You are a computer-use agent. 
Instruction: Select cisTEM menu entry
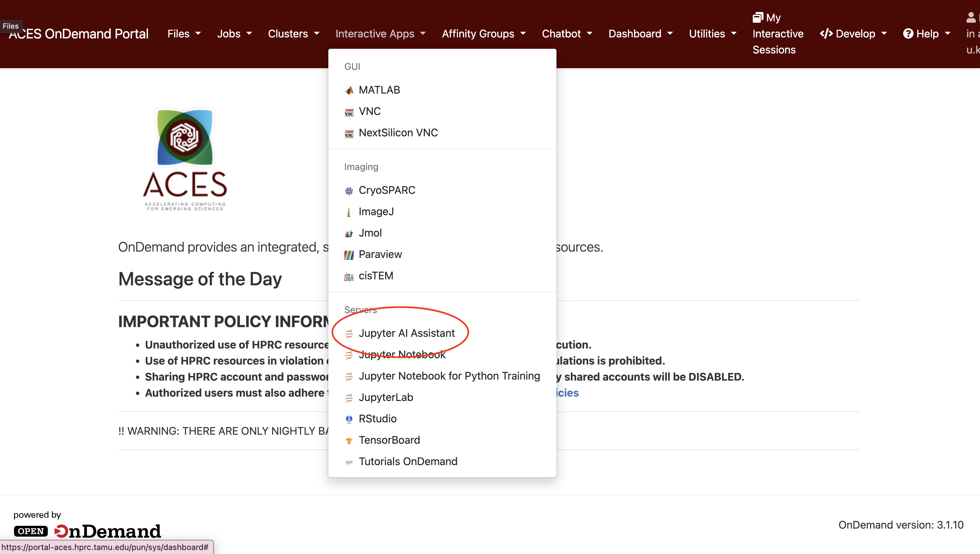(442, 276)
